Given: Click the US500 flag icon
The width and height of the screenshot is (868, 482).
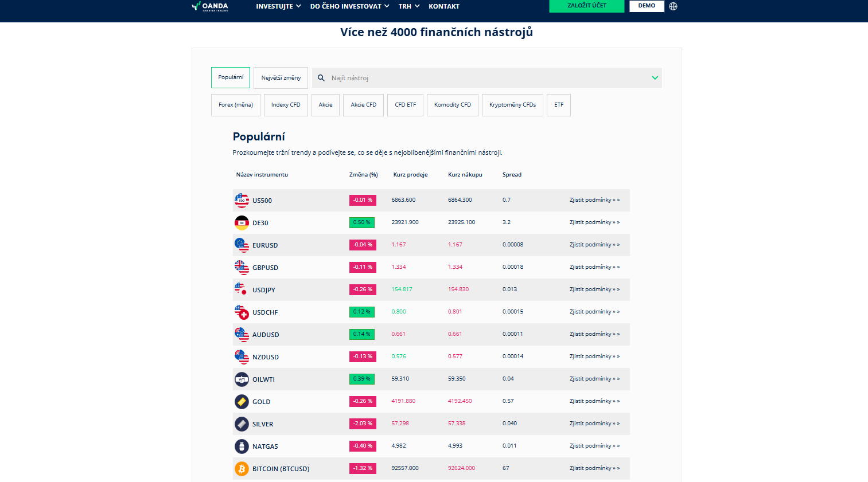Looking at the screenshot, I should tap(242, 200).
